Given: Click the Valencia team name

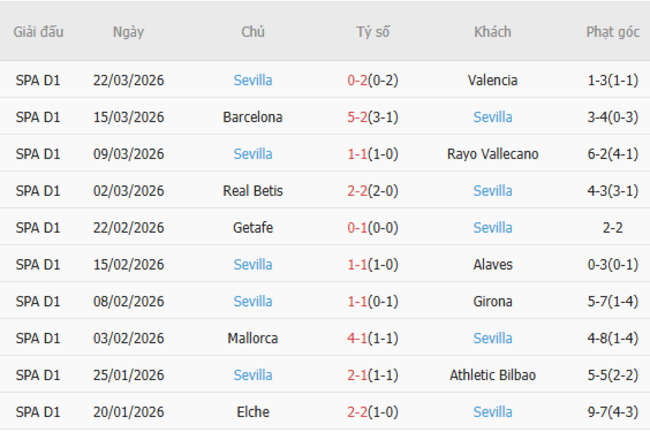Looking at the screenshot, I should 492,80.
